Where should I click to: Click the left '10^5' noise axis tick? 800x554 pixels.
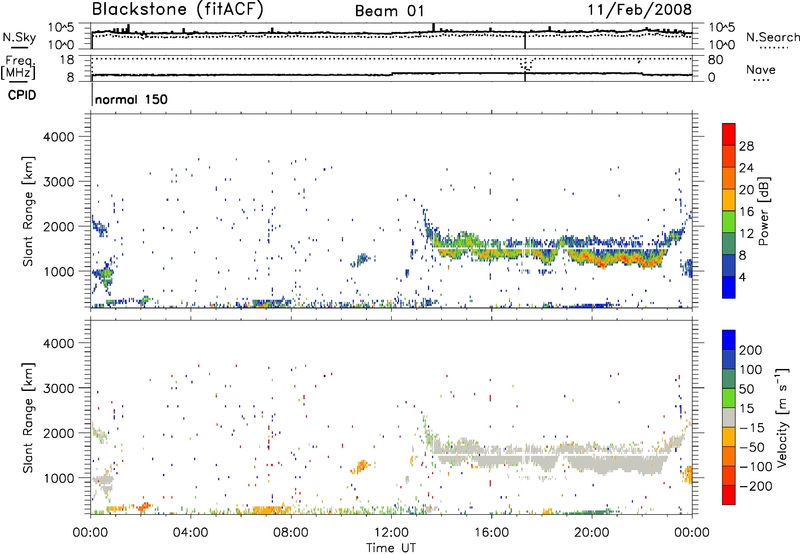click(x=61, y=27)
